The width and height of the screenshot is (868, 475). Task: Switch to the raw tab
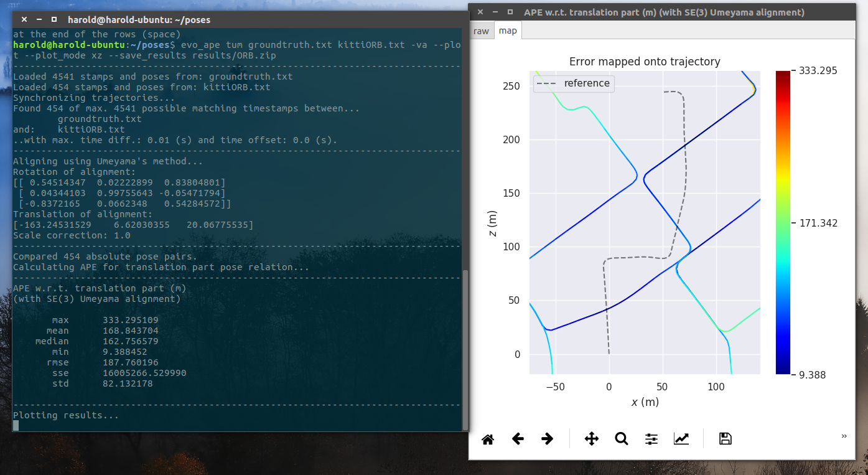coord(480,30)
